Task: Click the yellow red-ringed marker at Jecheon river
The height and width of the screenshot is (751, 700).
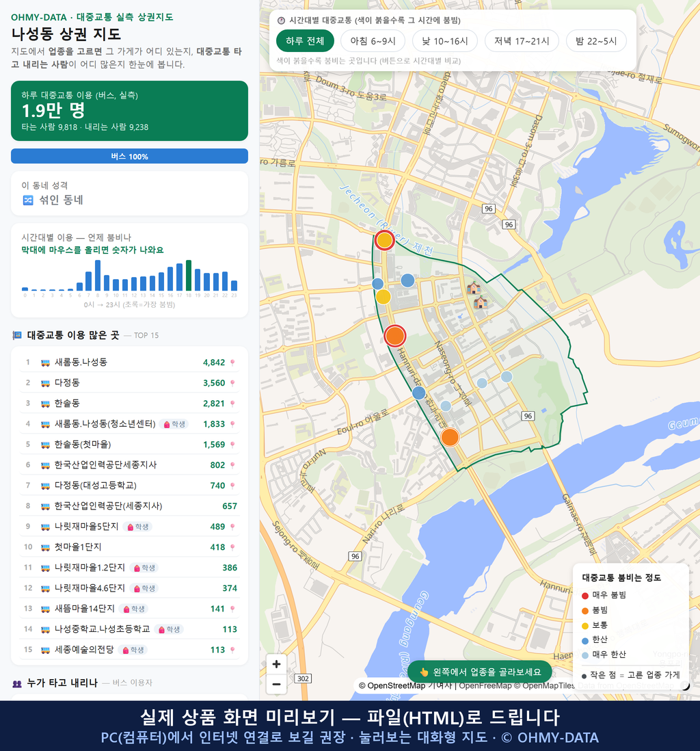Action: pos(384,240)
